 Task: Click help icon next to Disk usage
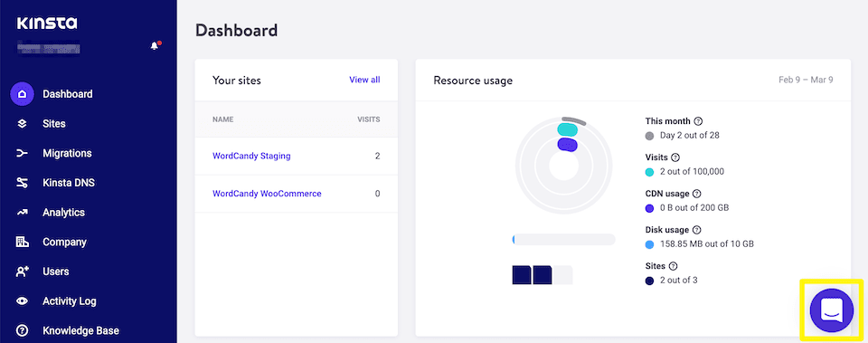pyautogui.click(x=697, y=230)
